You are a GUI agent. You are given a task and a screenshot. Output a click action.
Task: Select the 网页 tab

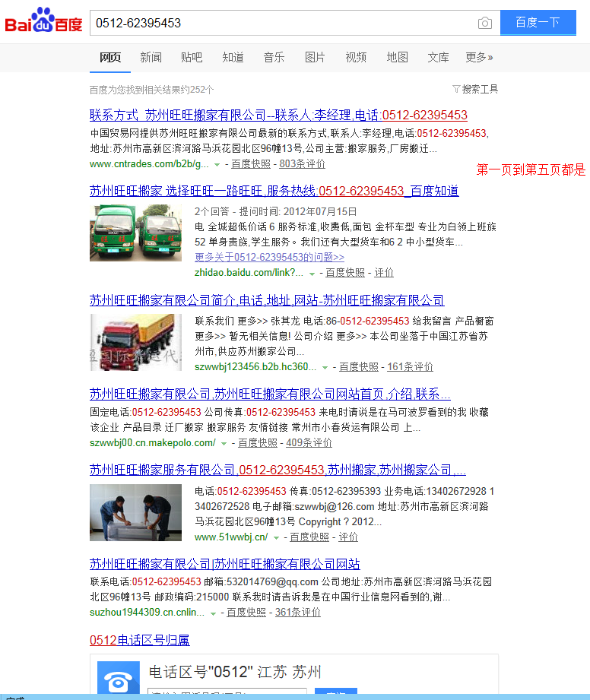point(110,57)
